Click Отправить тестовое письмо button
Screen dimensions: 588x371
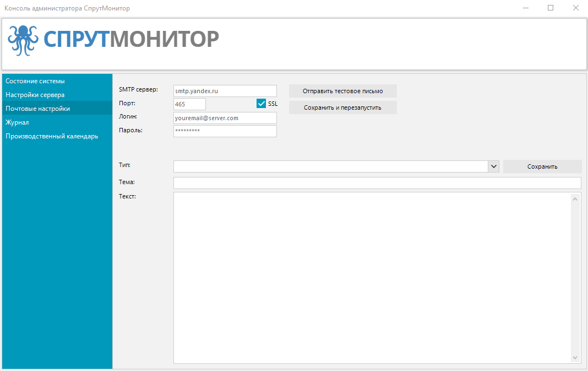coord(342,91)
